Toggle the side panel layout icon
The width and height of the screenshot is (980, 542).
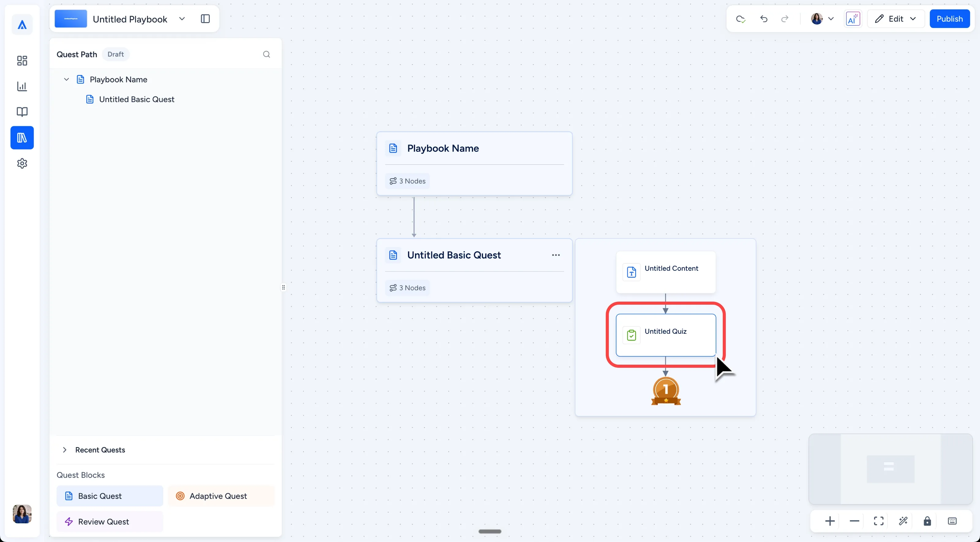pos(205,19)
